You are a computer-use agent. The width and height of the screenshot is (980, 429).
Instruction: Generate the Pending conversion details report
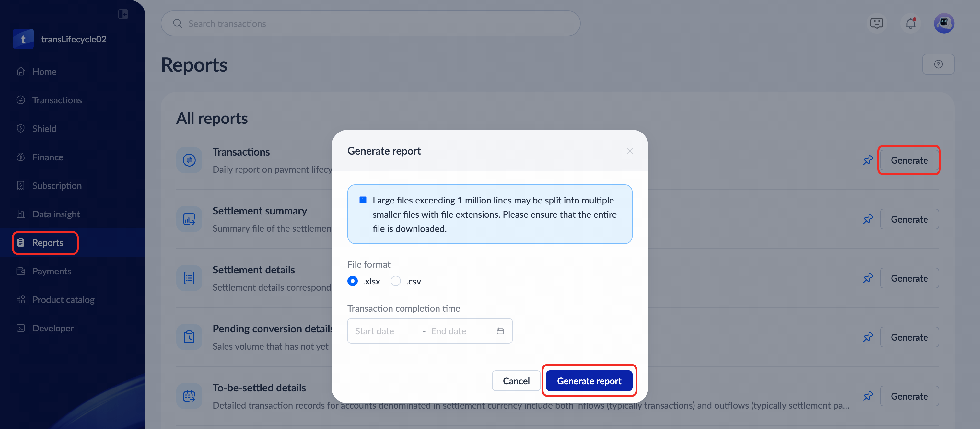coord(909,337)
